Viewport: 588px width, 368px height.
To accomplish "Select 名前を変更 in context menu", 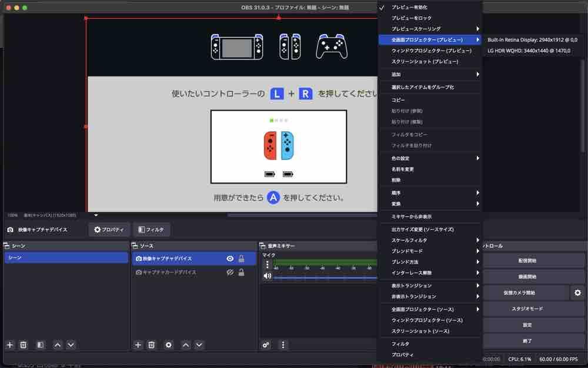I will point(430,170).
